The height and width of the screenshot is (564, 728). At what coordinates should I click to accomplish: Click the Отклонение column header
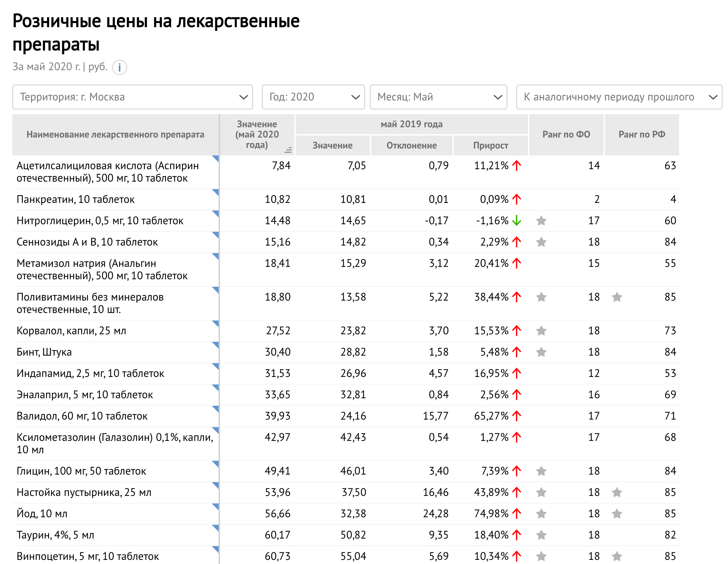tap(411, 145)
